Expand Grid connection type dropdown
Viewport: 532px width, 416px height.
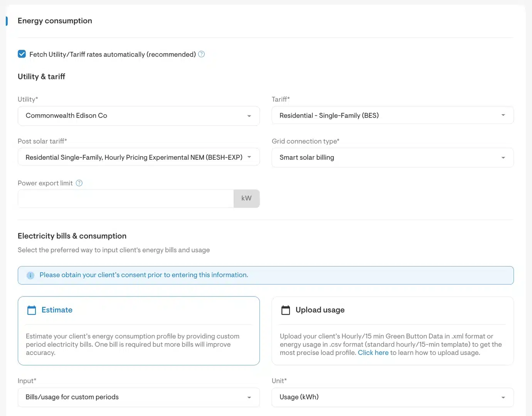392,157
